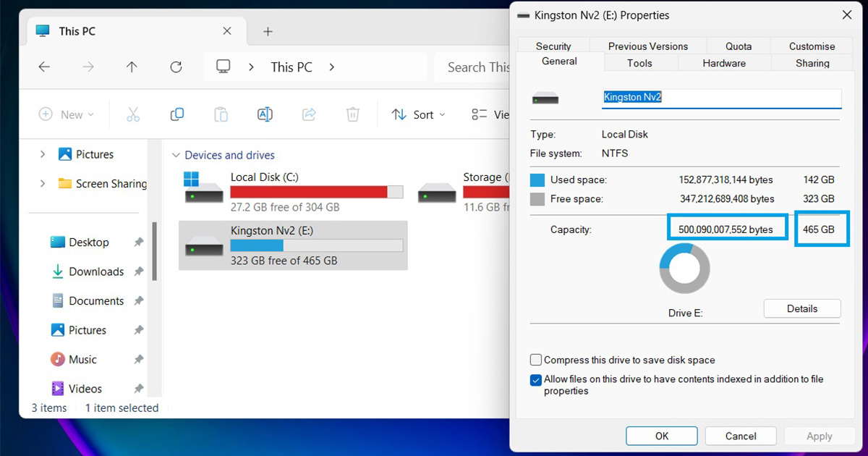Click the Back arrow in File Explorer
Screen dimensions: 868x456
click(x=44, y=67)
